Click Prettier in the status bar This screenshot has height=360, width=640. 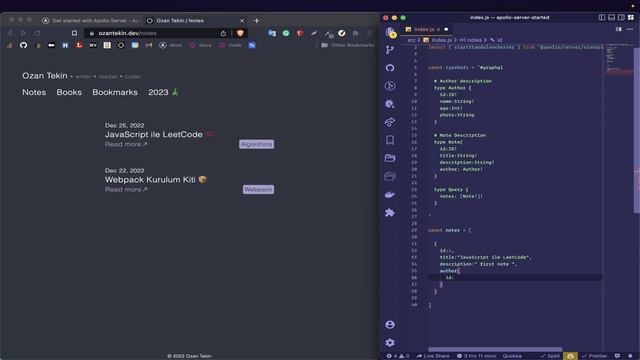pos(594,356)
